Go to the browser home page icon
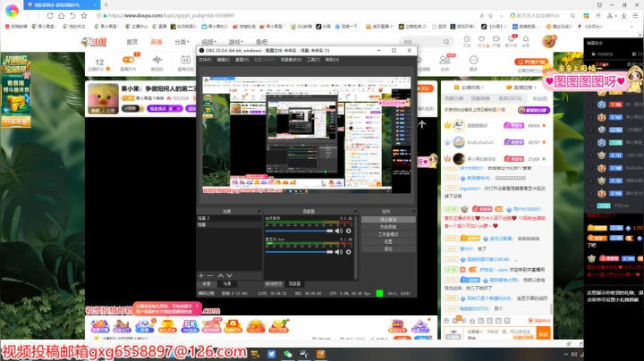The height and width of the screenshot is (361, 644). [x=61, y=15]
